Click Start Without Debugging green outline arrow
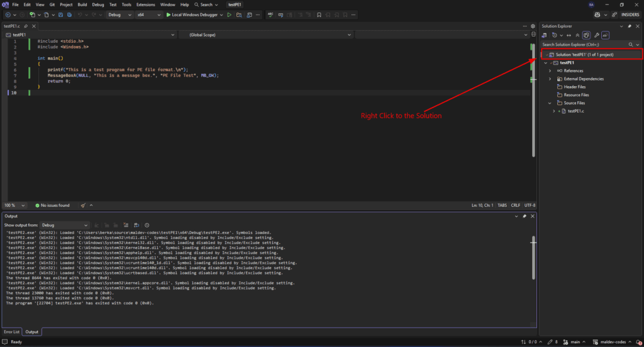The image size is (644, 347). (230, 14)
